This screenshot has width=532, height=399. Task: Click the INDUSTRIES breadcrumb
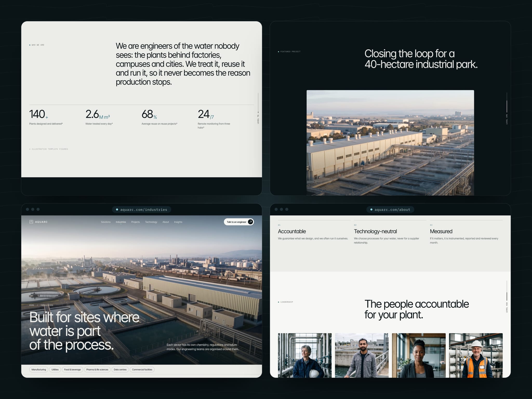(x=47, y=305)
